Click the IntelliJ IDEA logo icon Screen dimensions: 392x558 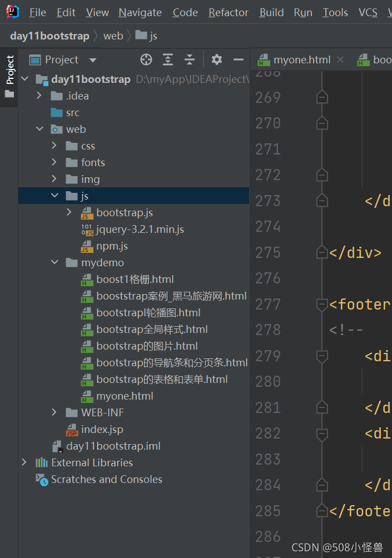(13, 12)
